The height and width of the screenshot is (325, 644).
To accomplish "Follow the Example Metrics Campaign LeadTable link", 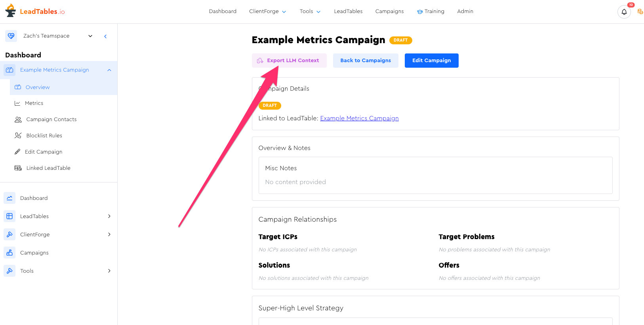I will (x=359, y=118).
